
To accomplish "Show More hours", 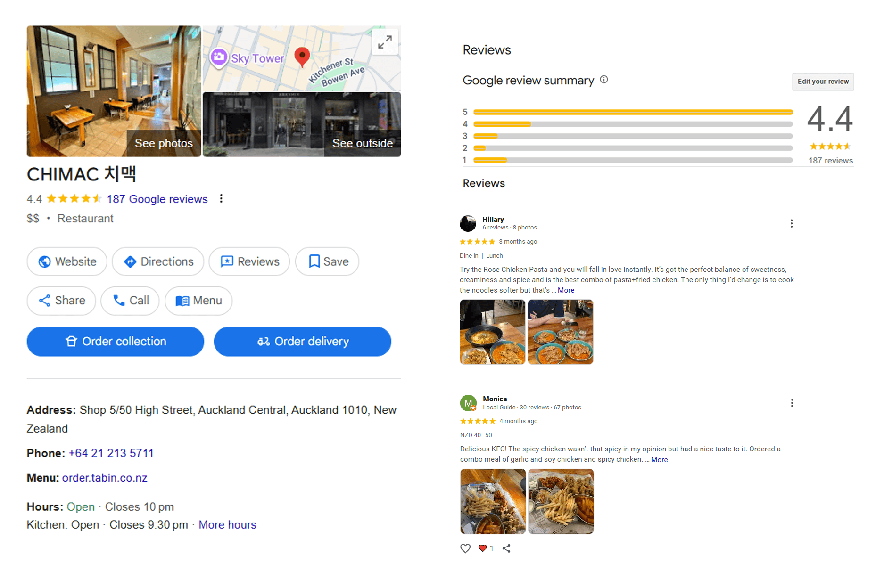I will (x=227, y=525).
